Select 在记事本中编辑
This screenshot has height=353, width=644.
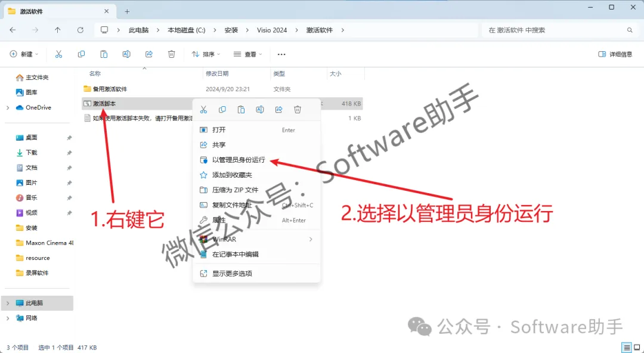click(256, 255)
